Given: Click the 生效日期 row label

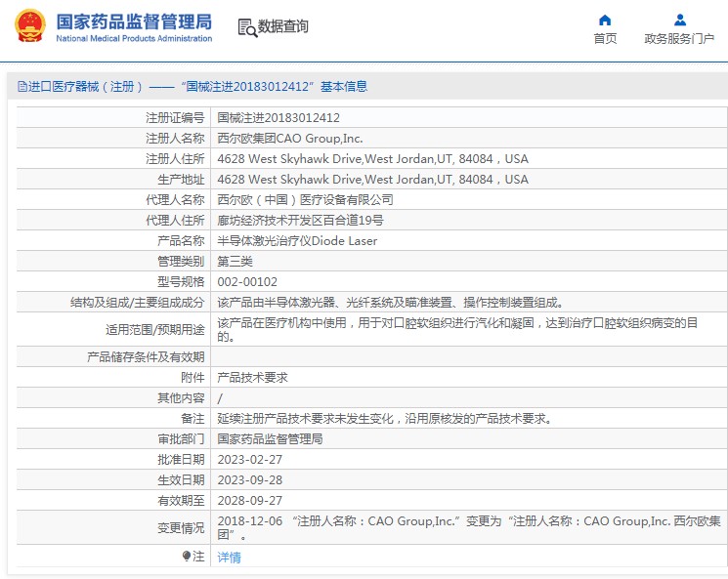Looking at the screenshot, I should [x=181, y=479].
